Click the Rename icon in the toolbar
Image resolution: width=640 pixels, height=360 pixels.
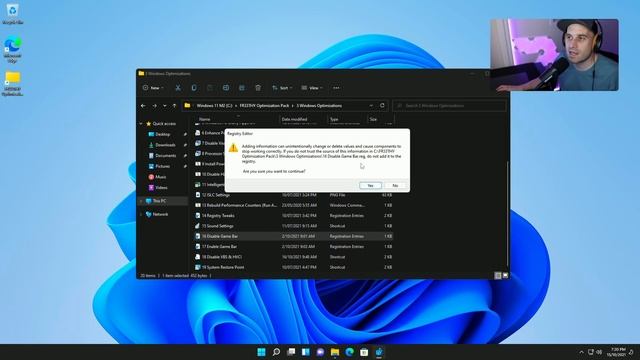(226, 88)
